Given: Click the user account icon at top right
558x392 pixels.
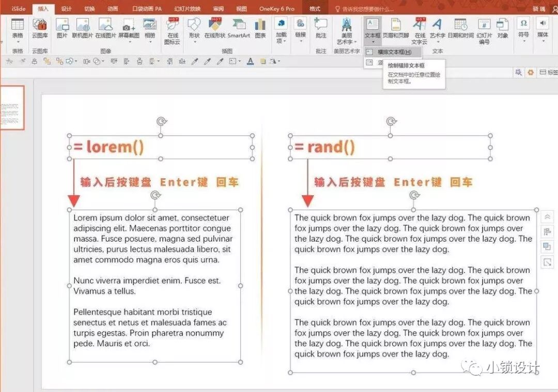Looking at the screenshot, I should (555, 9).
